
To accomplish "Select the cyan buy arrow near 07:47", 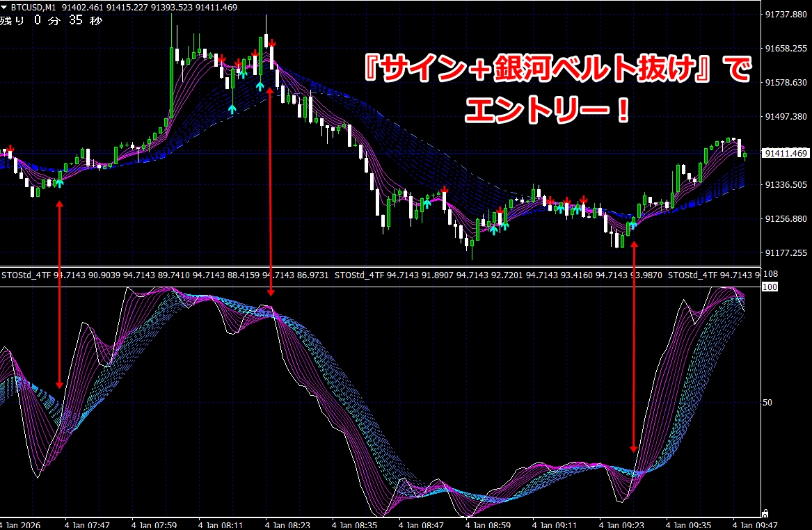I will coord(59,182).
